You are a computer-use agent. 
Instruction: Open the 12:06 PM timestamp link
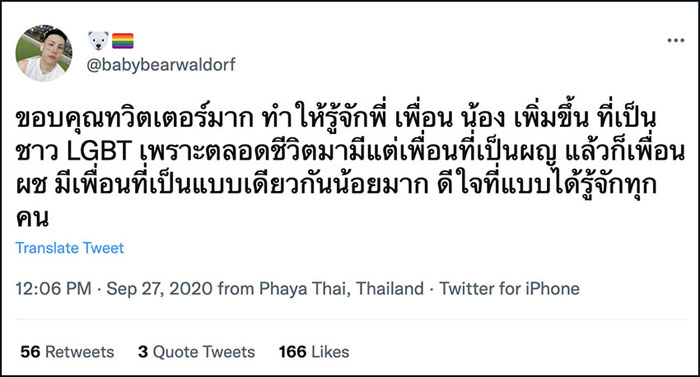(x=54, y=289)
